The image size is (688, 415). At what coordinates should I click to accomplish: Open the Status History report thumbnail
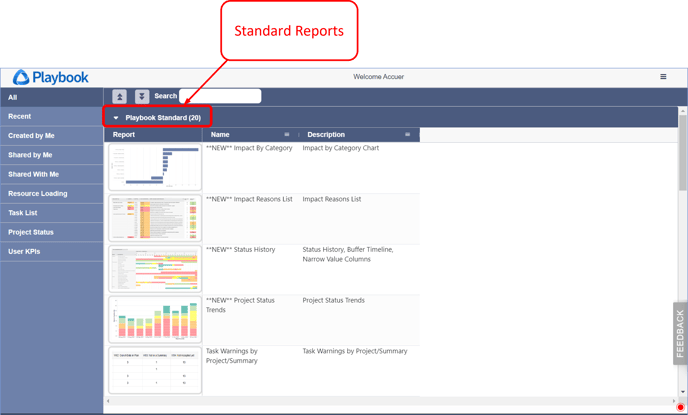click(155, 269)
